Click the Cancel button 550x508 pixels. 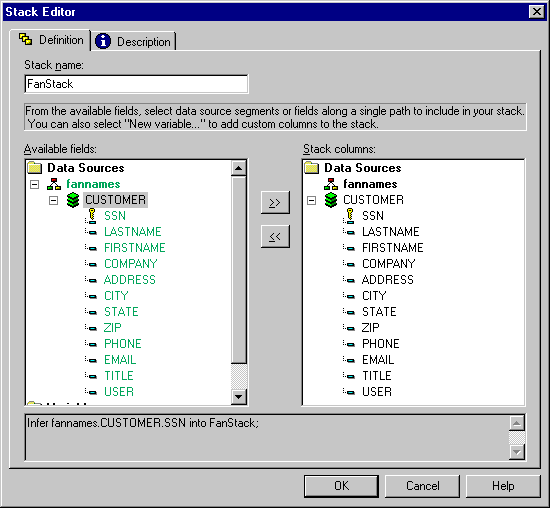click(x=422, y=486)
